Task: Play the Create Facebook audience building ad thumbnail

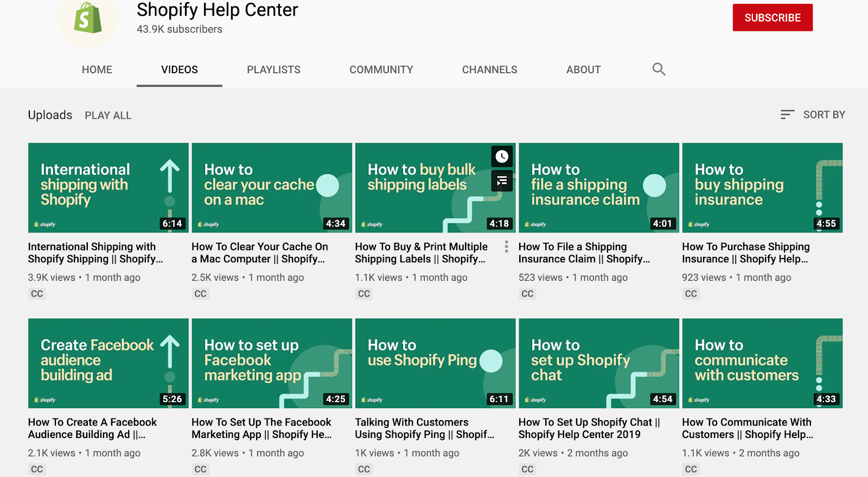Action: 108,363
